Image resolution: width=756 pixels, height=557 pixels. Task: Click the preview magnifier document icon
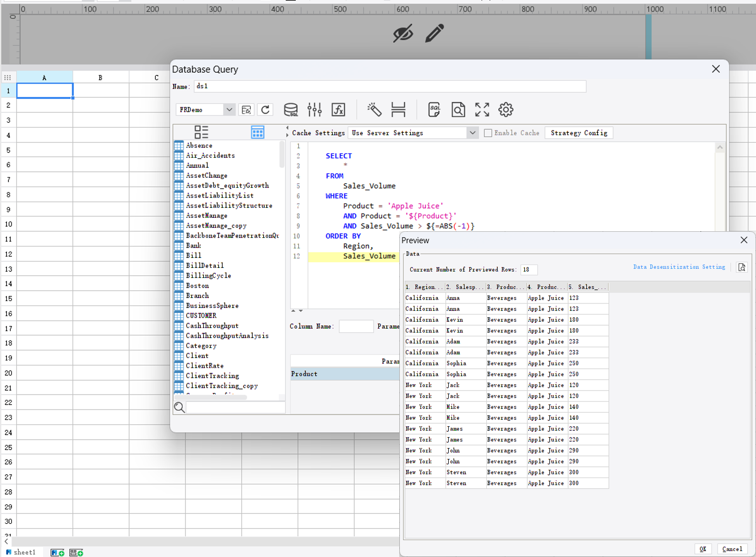(x=458, y=109)
